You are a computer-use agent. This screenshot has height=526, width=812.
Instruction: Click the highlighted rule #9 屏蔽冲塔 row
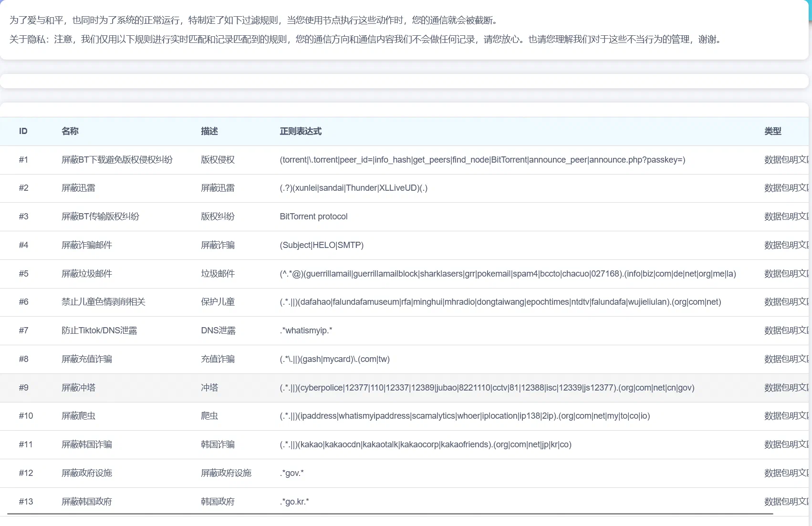(x=78, y=388)
